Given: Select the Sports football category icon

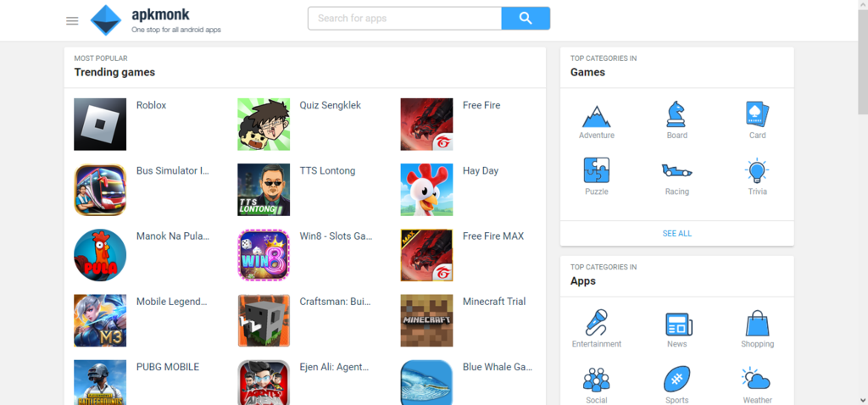Looking at the screenshot, I should [677, 379].
